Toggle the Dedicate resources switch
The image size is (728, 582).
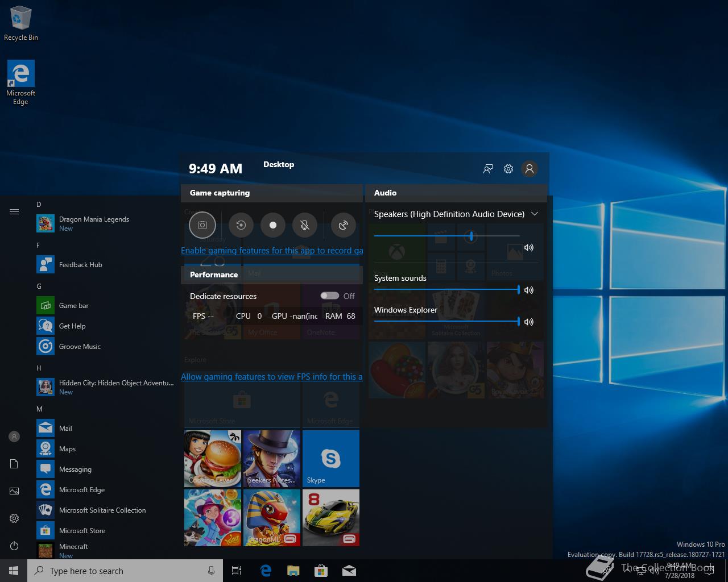(x=329, y=296)
